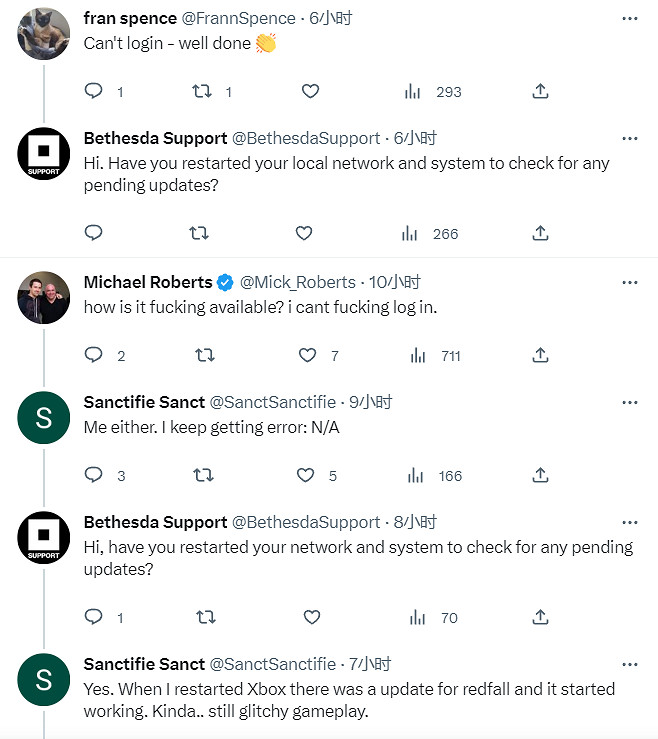This screenshot has width=658, height=739.
Task: Reply to Sanctifie Sanct's error N/A tweet
Action: tap(94, 475)
